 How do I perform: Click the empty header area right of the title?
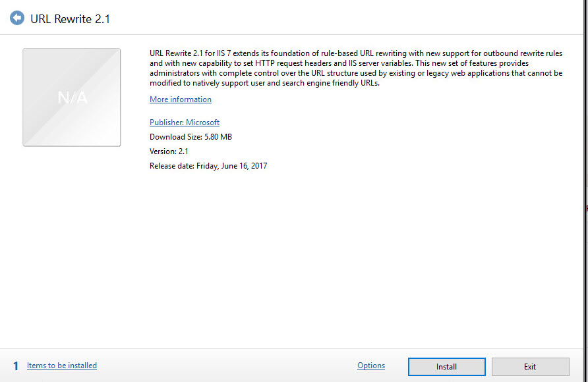(343, 18)
